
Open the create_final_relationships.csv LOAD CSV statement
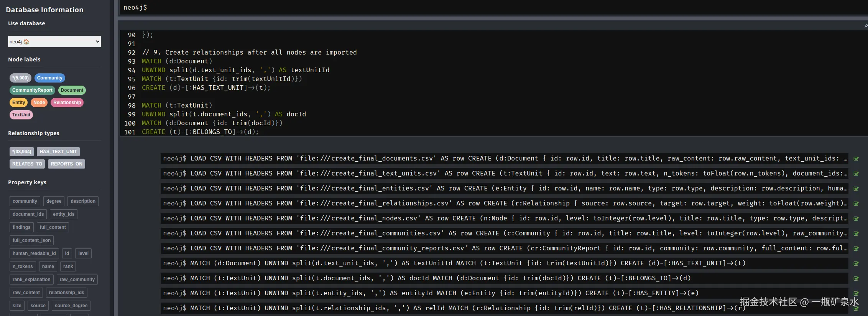pyautogui.click(x=504, y=203)
